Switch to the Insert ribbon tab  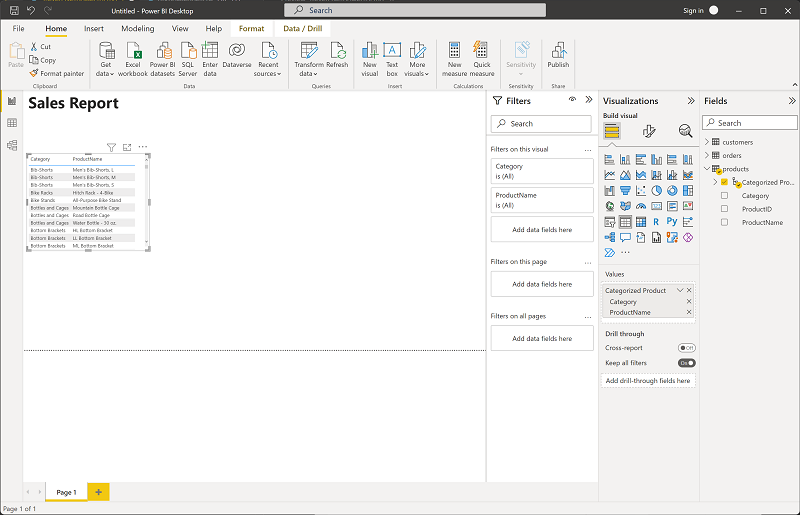pyautogui.click(x=94, y=29)
